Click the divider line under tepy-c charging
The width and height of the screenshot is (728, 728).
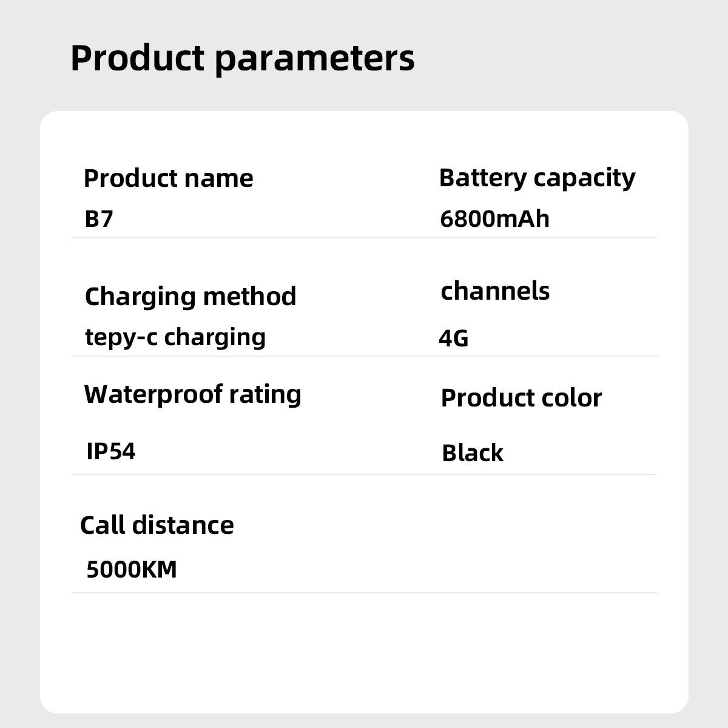[364, 356]
